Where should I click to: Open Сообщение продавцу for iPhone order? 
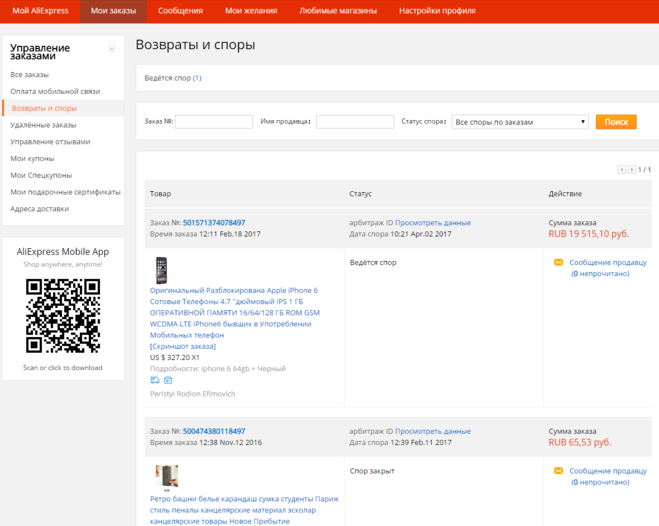(608, 262)
